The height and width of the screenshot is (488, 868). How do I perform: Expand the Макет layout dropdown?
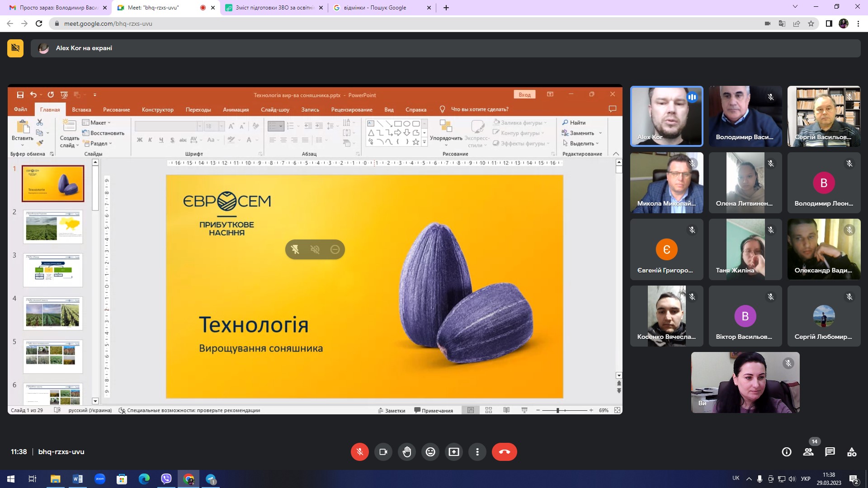[x=97, y=122]
